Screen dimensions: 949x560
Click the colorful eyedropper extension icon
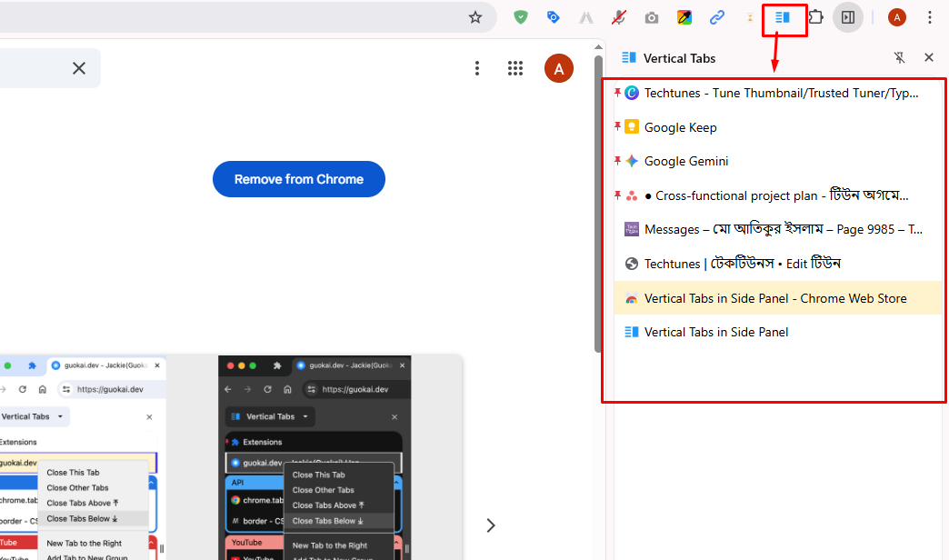684,16
